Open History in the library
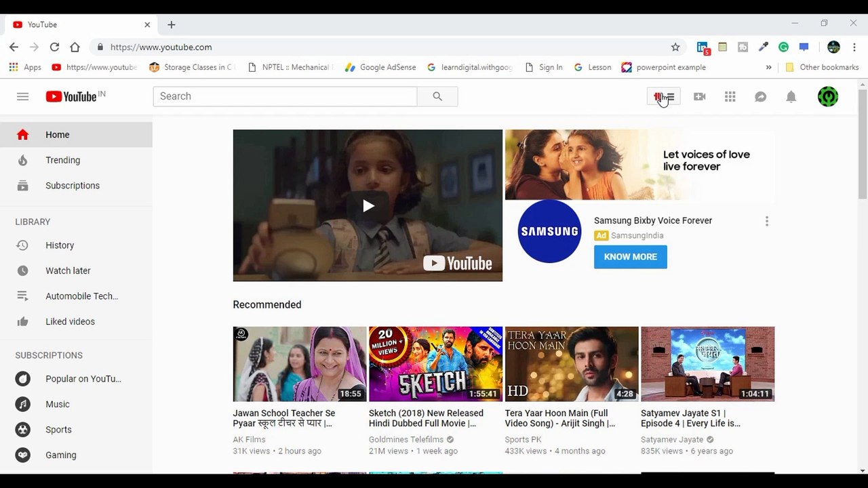The height and width of the screenshot is (488, 868). 76,245
